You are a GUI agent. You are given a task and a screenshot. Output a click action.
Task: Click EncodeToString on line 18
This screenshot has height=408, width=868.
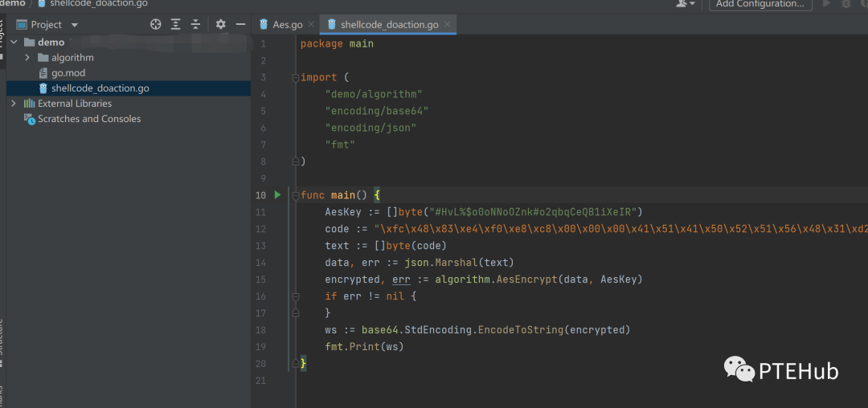coord(520,330)
